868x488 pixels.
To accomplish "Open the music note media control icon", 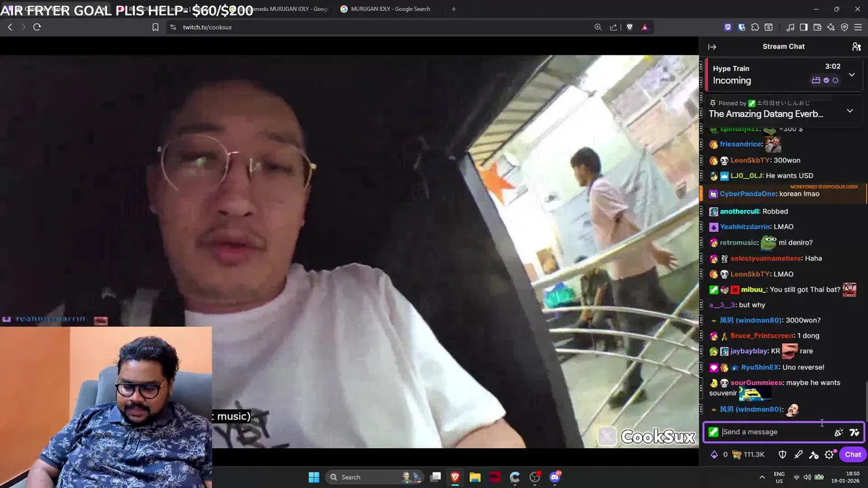I will pyautogui.click(x=790, y=27).
